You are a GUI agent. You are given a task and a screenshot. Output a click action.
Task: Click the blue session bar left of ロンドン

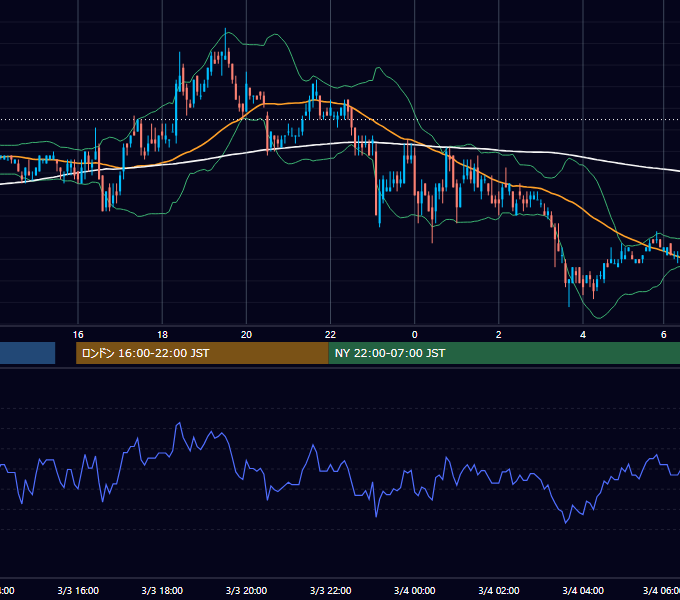pos(27,353)
